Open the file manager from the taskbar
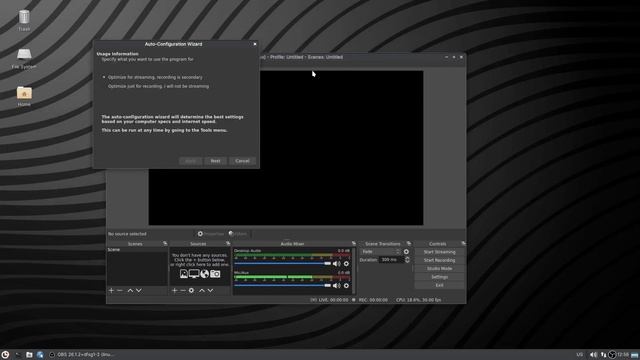Image resolution: width=640 pixels, height=360 pixels. point(29,355)
